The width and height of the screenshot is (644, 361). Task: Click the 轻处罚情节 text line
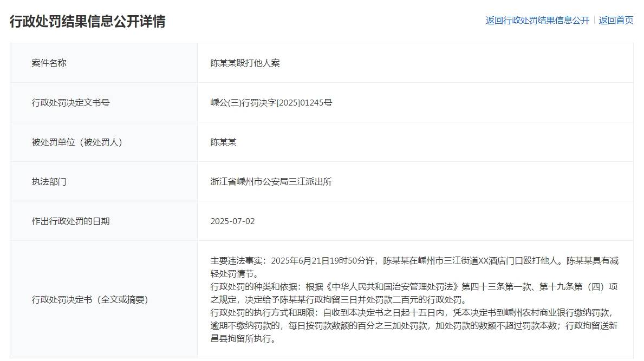pyautogui.click(x=235, y=274)
